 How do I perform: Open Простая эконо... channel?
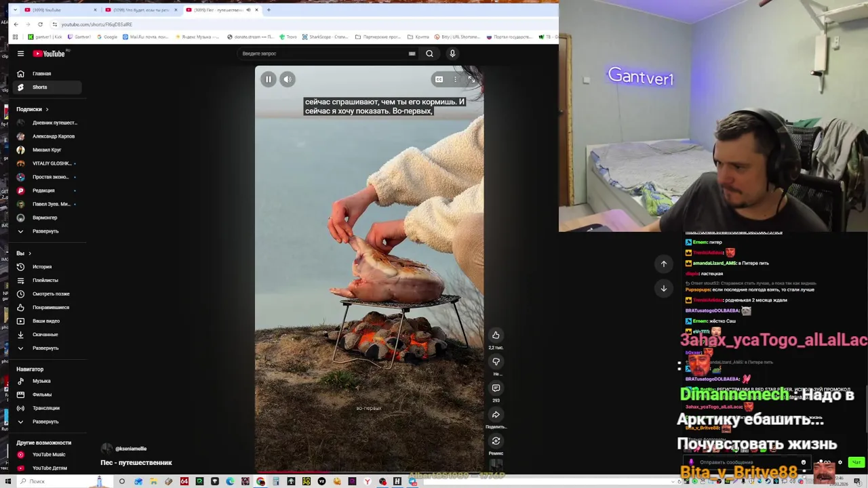(47, 177)
